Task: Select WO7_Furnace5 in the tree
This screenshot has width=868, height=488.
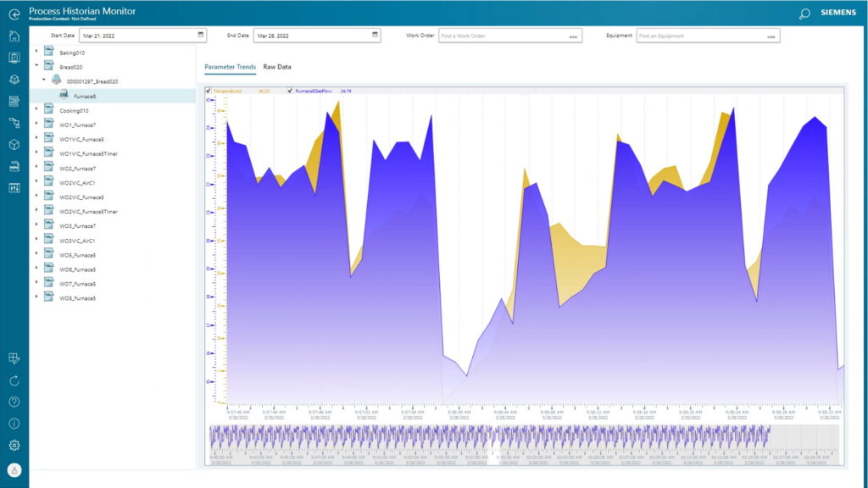Action: click(77, 284)
